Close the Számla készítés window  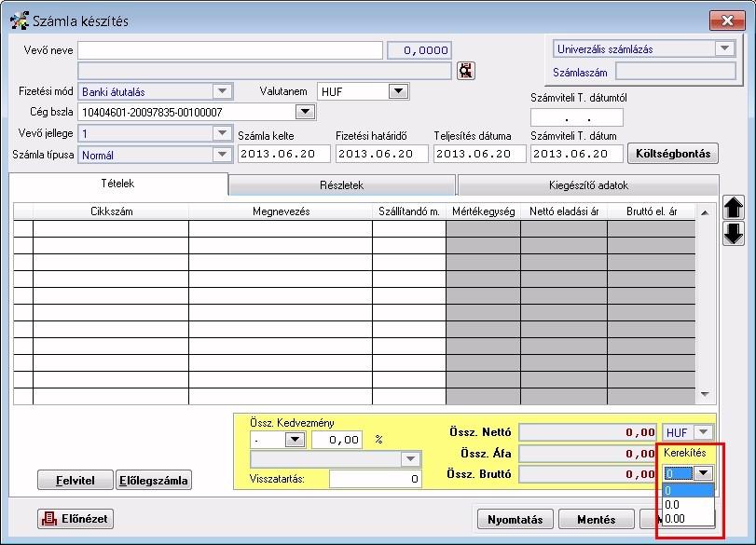pos(727,20)
